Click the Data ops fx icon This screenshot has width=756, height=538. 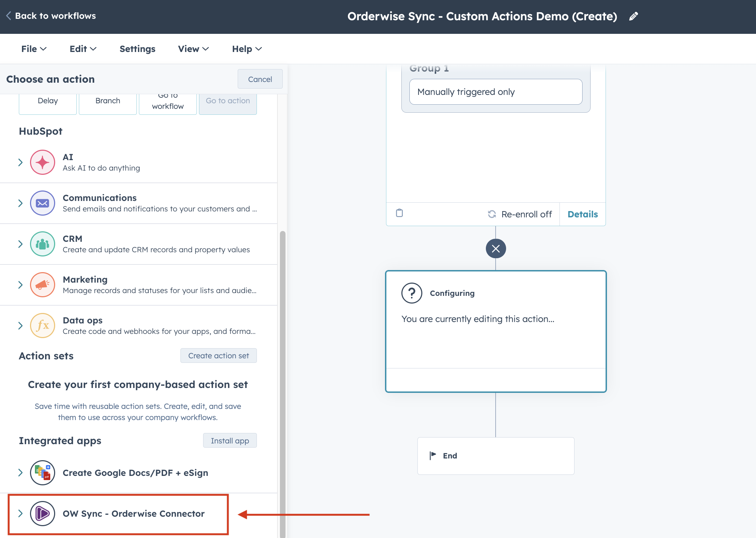pyautogui.click(x=43, y=326)
